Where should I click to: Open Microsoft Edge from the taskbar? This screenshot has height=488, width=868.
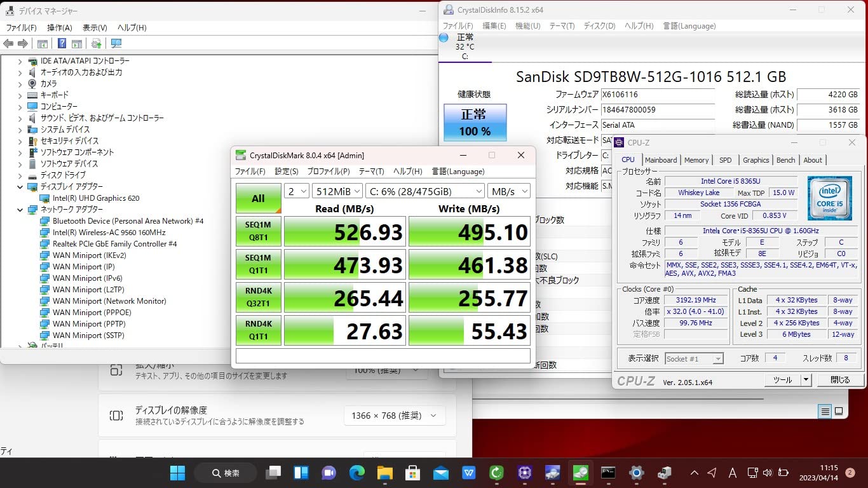click(x=357, y=473)
